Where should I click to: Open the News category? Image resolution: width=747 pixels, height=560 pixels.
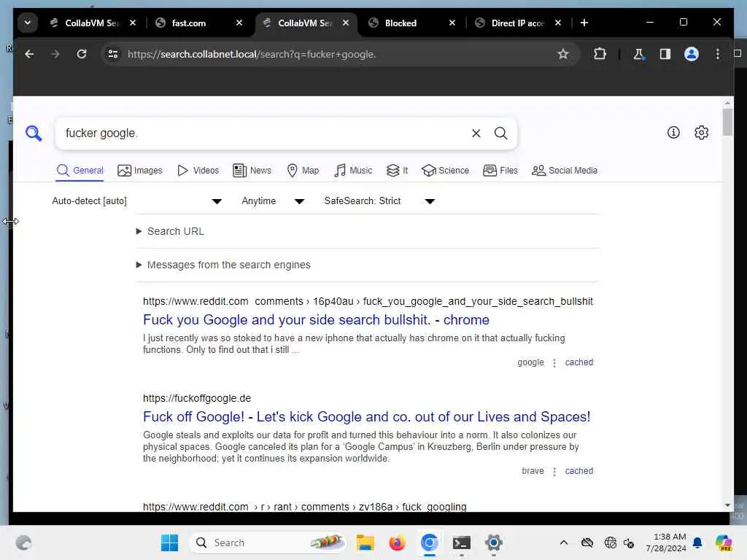[252, 171]
